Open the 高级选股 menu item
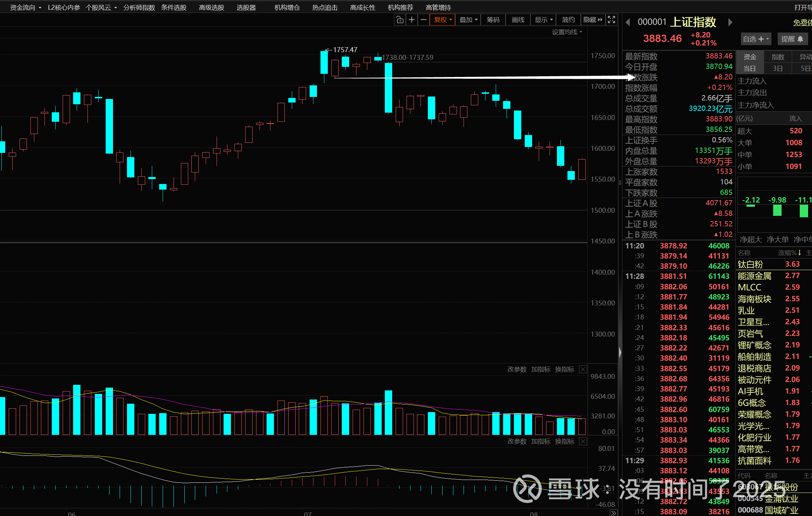The width and height of the screenshot is (812, 516). pyautogui.click(x=211, y=7)
